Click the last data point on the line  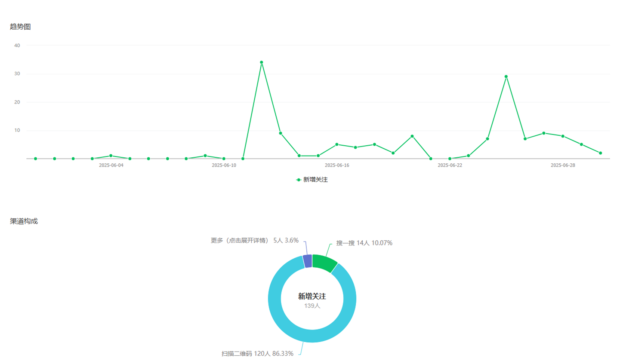click(x=600, y=153)
